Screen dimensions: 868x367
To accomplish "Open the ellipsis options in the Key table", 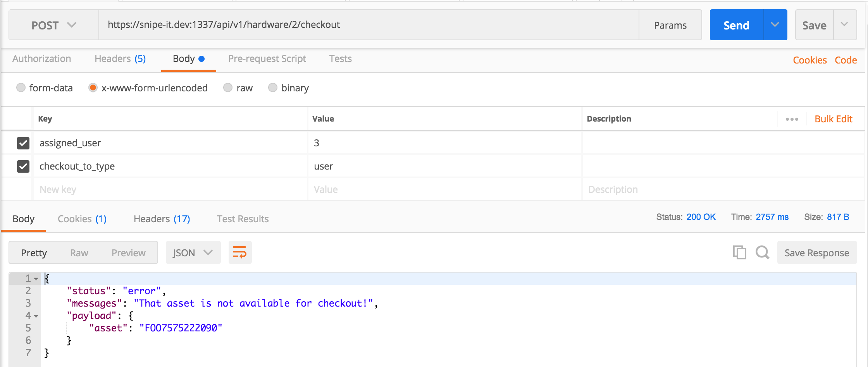I will click(x=792, y=119).
